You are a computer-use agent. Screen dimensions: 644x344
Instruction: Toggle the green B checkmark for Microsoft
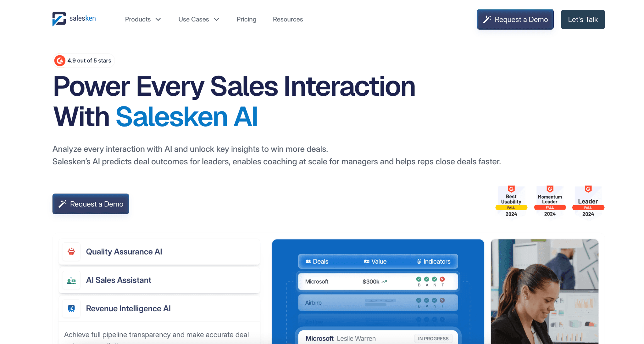[x=419, y=279]
